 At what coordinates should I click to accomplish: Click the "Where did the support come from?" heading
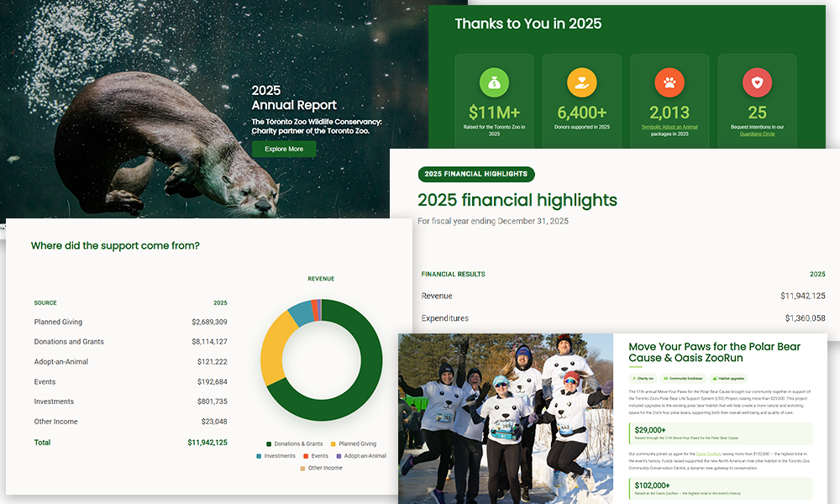tap(115, 246)
